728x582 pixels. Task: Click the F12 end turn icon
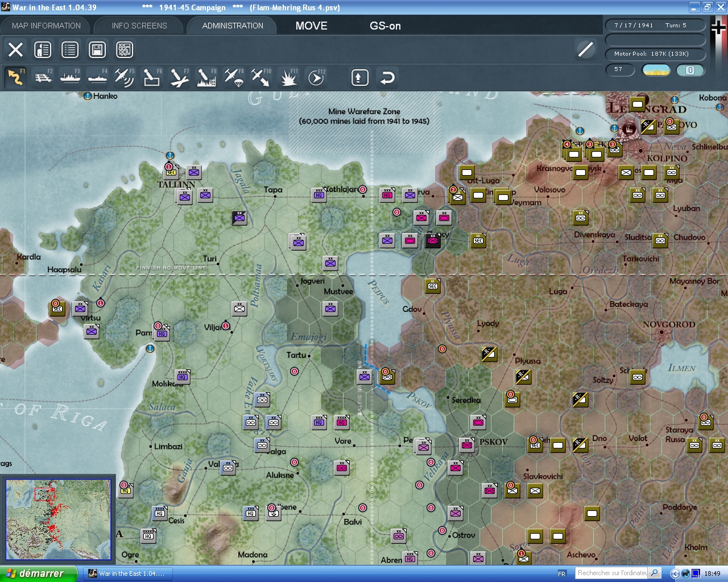tap(316, 77)
